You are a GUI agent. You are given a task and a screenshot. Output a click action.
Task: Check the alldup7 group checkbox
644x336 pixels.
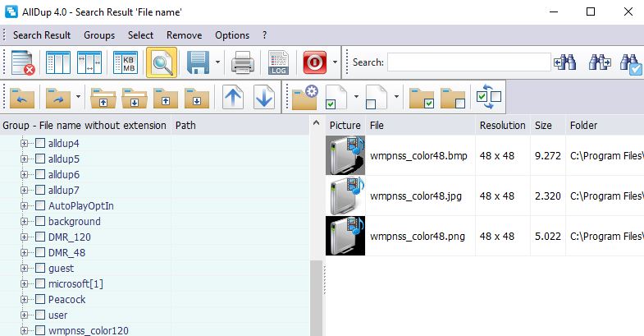click(x=40, y=190)
